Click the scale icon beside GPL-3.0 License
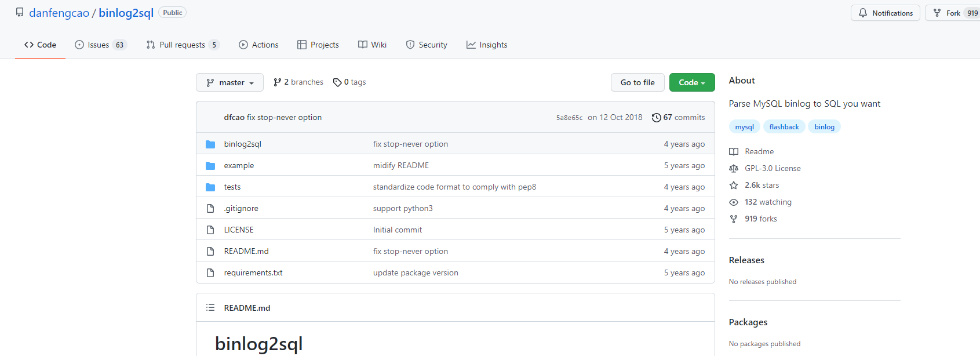The height and width of the screenshot is (356, 980). [734, 168]
